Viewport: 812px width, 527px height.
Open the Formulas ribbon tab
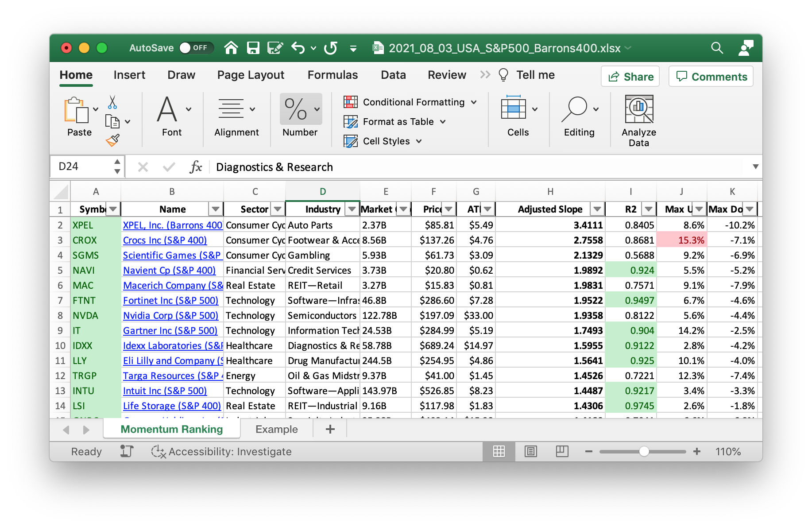point(333,75)
